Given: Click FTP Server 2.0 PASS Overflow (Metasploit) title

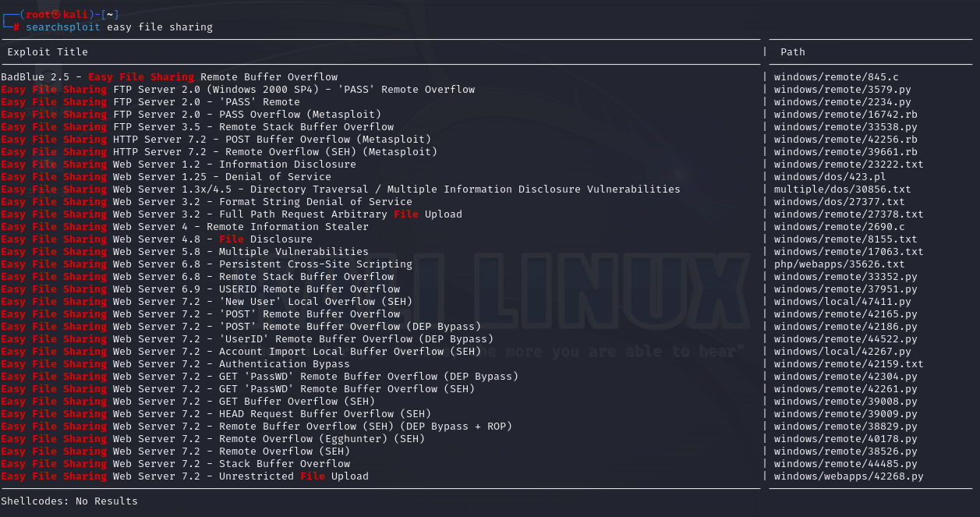Looking at the screenshot, I should (x=191, y=115).
